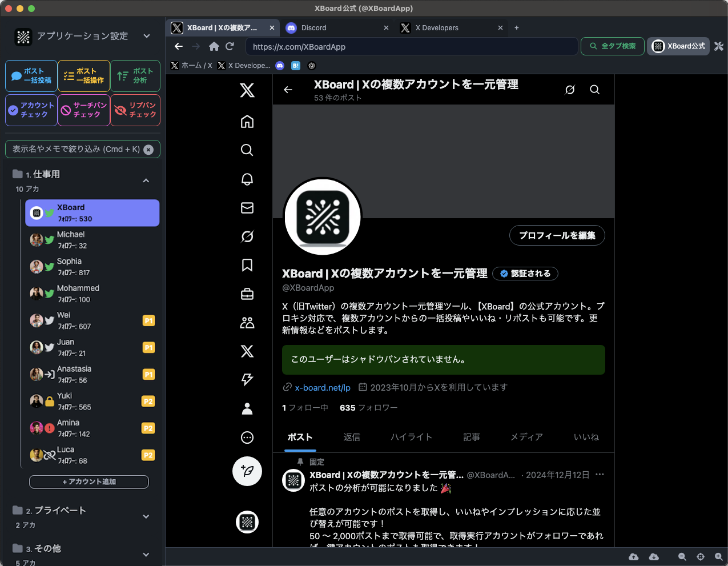This screenshot has width=728, height=566.
Task: Run アカウントチェック account check
Action: [x=31, y=110]
